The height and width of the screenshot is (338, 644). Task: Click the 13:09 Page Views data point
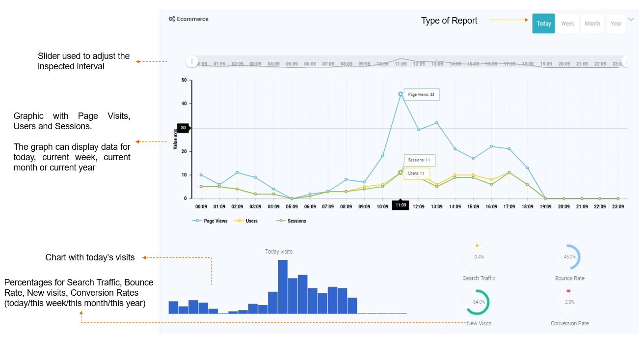[x=437, y=123]
